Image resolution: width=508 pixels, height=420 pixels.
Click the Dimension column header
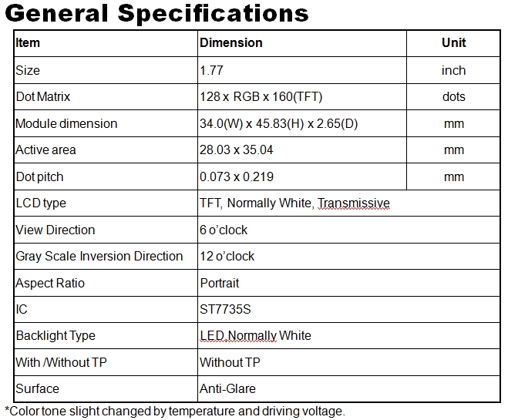[x=231, y=43]
